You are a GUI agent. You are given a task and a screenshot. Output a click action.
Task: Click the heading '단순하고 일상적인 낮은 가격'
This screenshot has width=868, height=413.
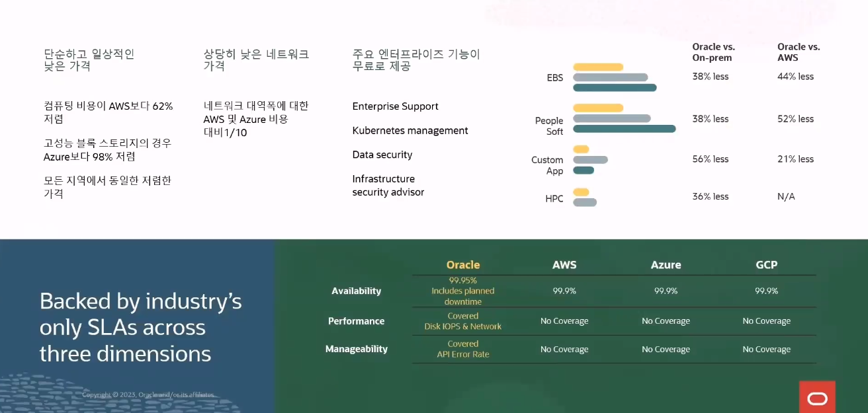click(89, 60)
